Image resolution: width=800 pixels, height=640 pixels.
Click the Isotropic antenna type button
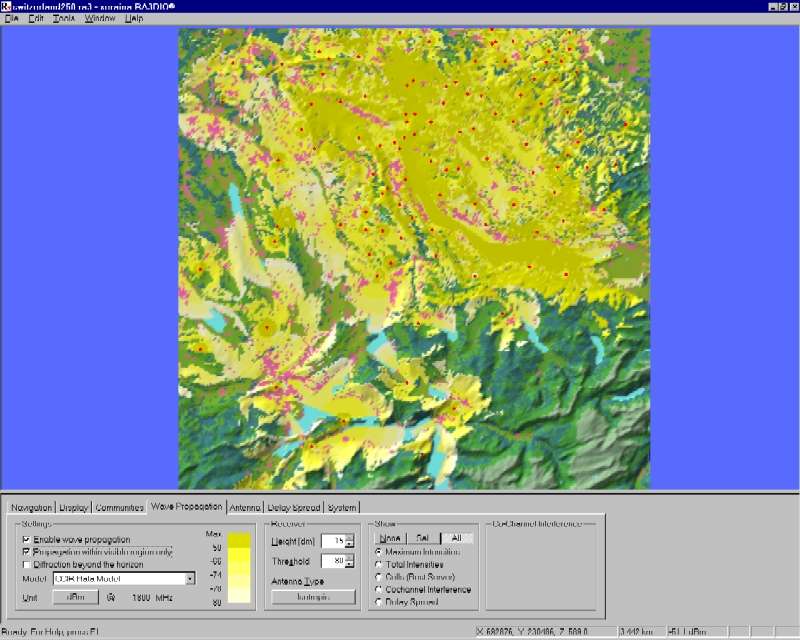313,597
